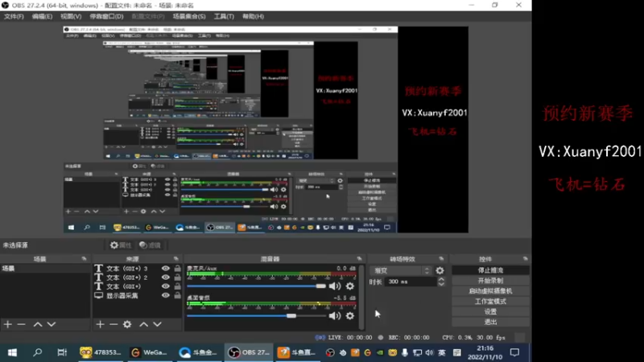Click the 时长 300 ms duration field
This screenshot has height=362, width=644.
(411, 282)
